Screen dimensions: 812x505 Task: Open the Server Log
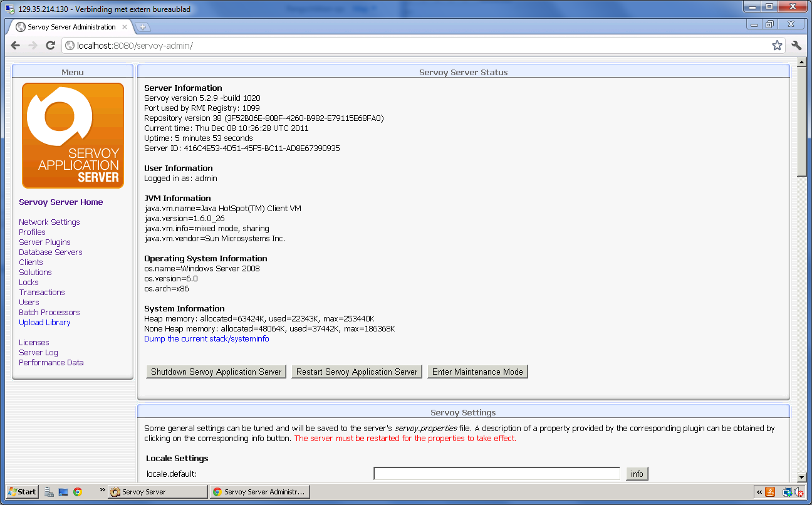coord(38,352)
